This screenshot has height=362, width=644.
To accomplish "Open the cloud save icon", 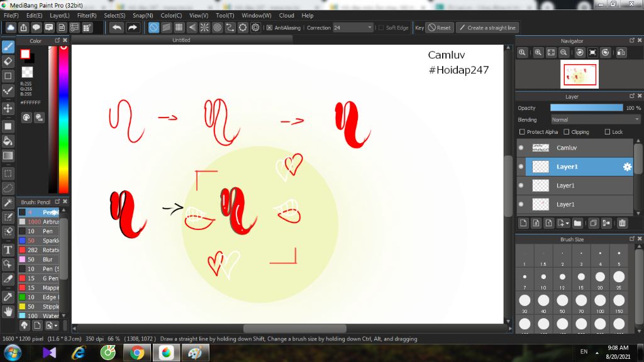I will 11,28.
